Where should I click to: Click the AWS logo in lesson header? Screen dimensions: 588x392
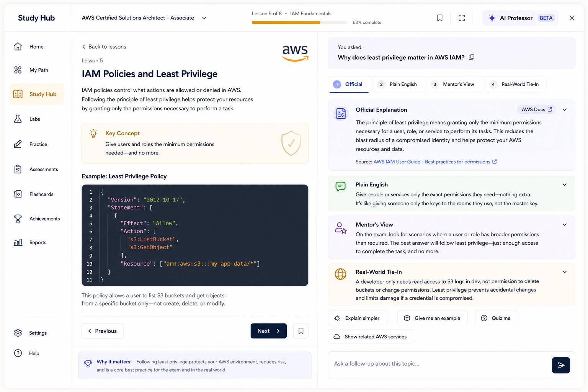click(x=295, y=53)
